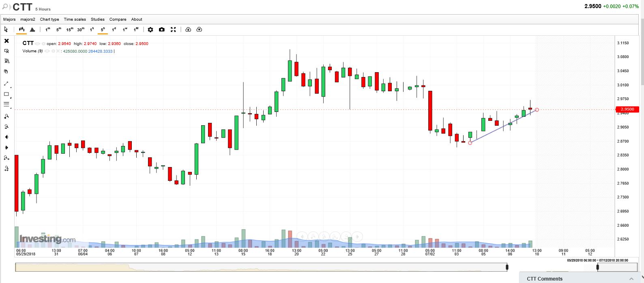Toggle Volume indicator visibility eye
Screen dimensions: 644x283
coord(47,51)
